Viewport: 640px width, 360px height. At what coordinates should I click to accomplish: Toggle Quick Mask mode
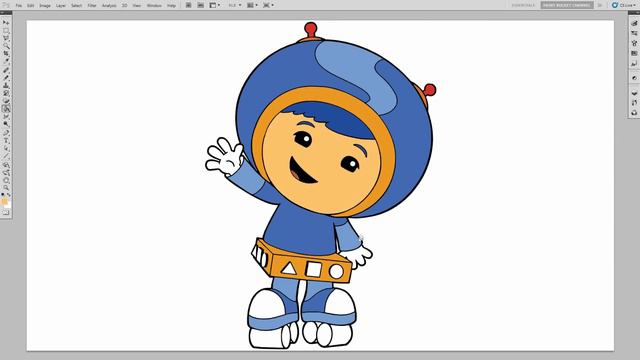[6, 213]
